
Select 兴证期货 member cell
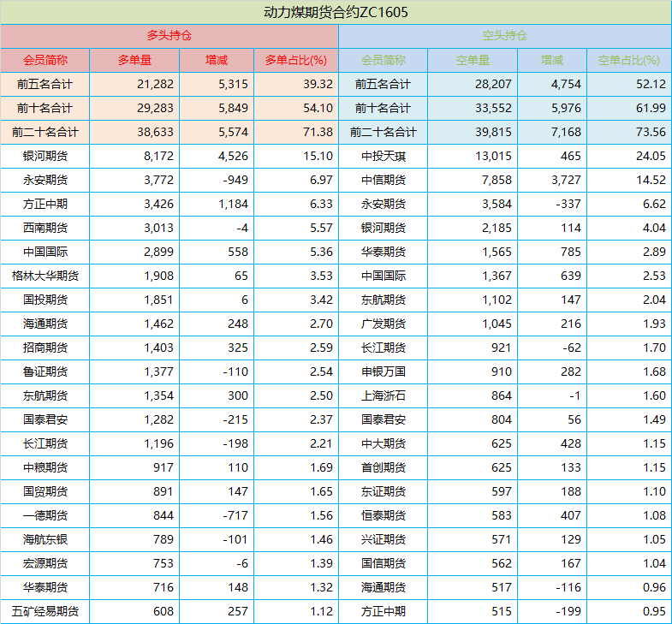coord(384,540)
